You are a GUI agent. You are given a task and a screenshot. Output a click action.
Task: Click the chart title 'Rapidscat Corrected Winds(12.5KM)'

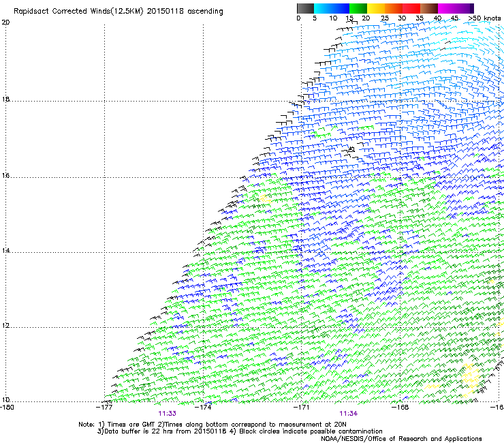click(x=78, y=12)
